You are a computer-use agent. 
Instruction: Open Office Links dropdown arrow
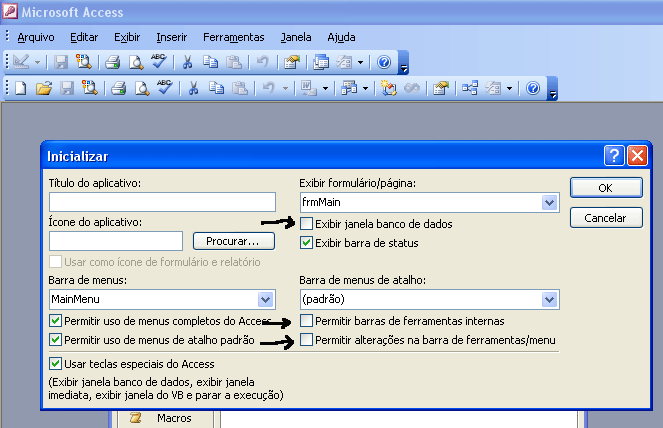tap(325, 88)
